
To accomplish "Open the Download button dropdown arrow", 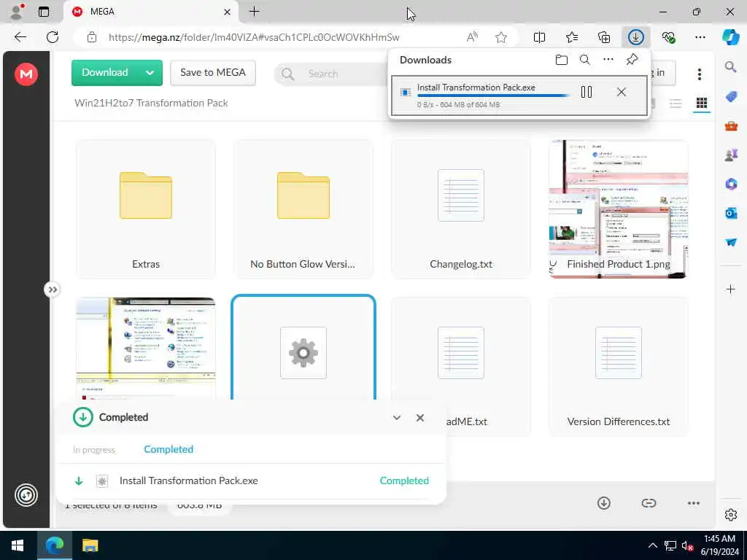I will [150, 73].
